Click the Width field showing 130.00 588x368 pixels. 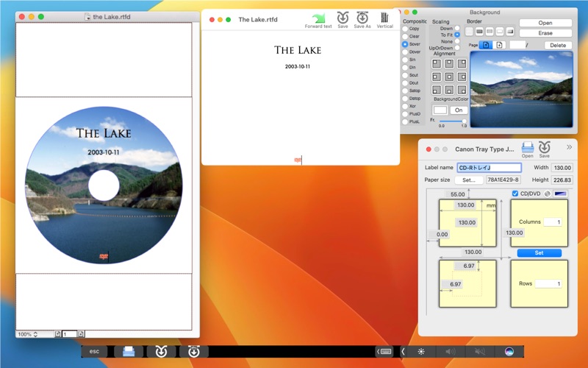pyautogui.click(x=562, y=168)
